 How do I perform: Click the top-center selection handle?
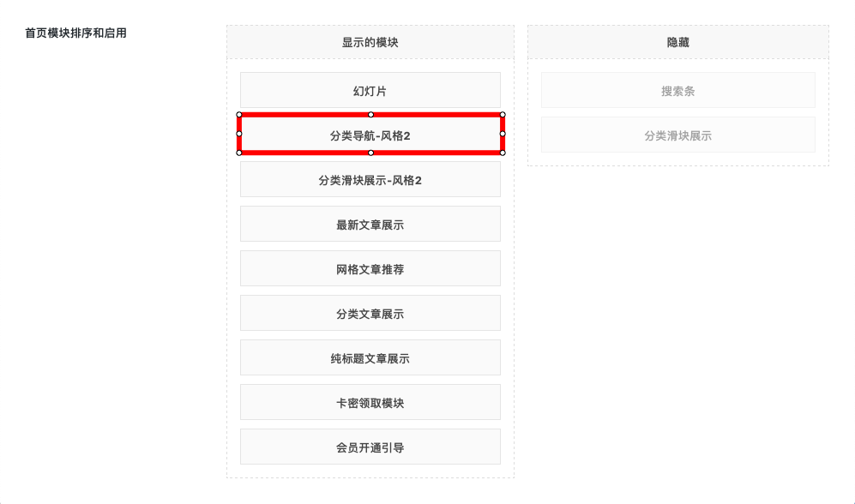click(370, 114)
